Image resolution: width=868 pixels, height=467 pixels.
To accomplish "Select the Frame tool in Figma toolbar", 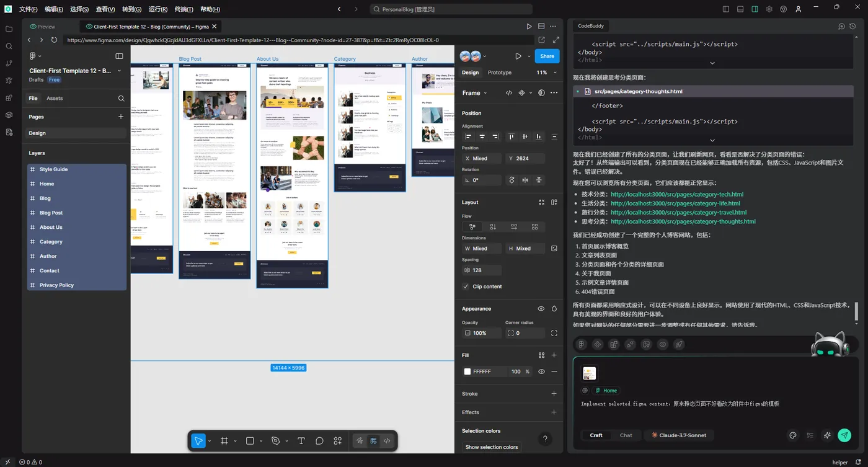I will 224,441.
